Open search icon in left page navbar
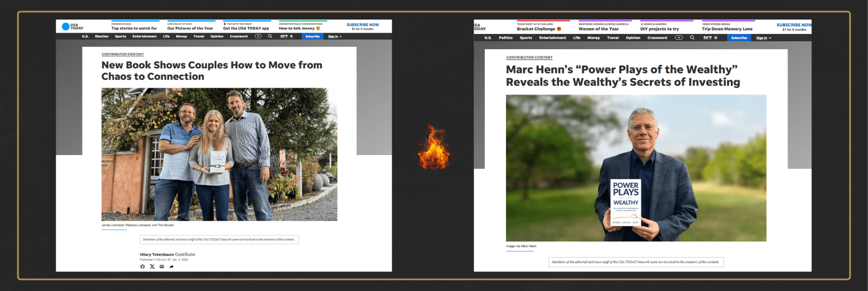Image resolution: width=868 pixels, height=291 pixels. click(x=270, y=37)
